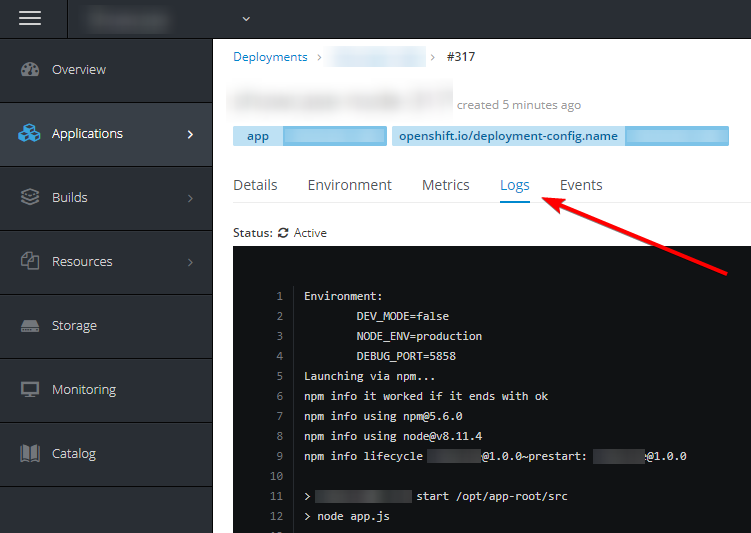Expand the project selector dropdown arrow
This screenshot has width=751, height=533.
(x=246, y=19)
